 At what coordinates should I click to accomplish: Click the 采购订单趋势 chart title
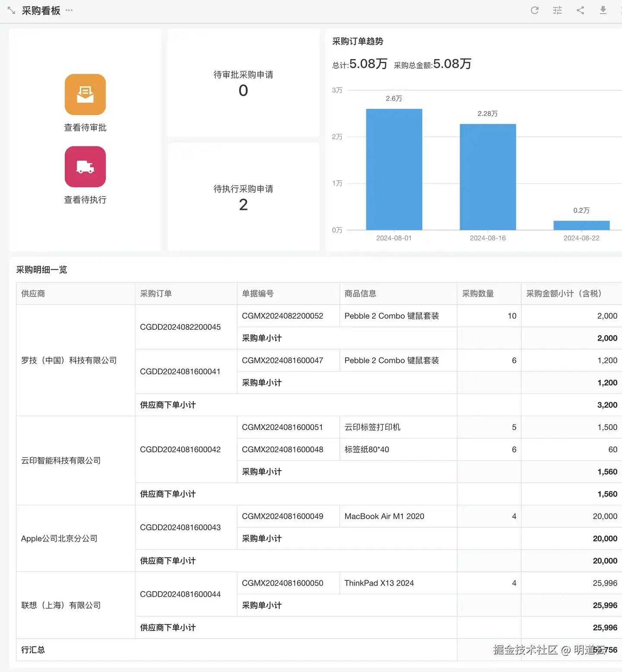coord(358,41)
